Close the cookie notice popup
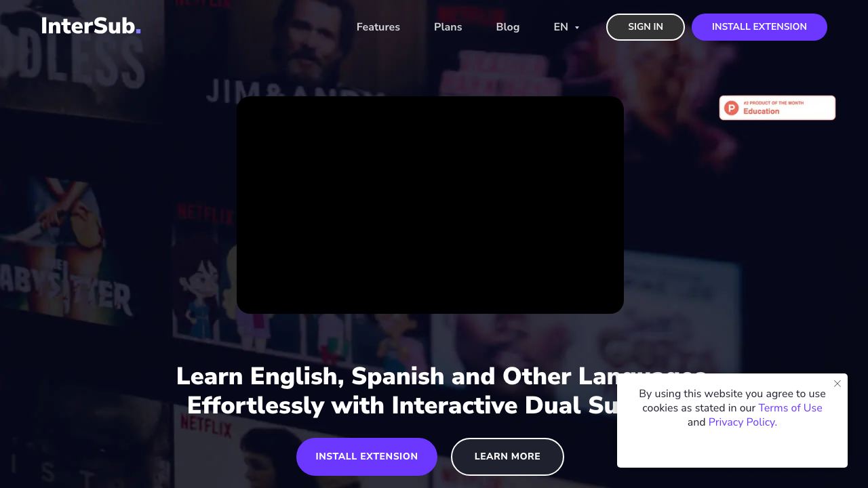 click(x=837, y=384)
